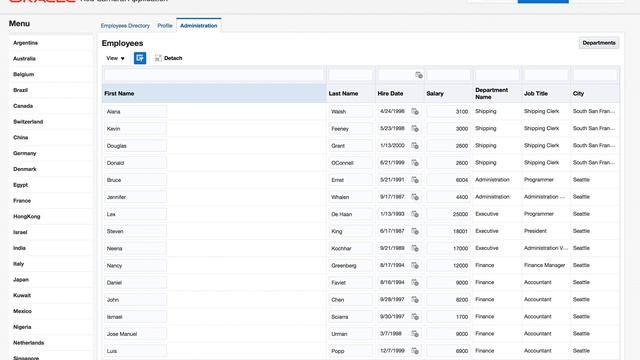Open the Departments button
This screenshot has height=360, width=640.
pos(599,43)
